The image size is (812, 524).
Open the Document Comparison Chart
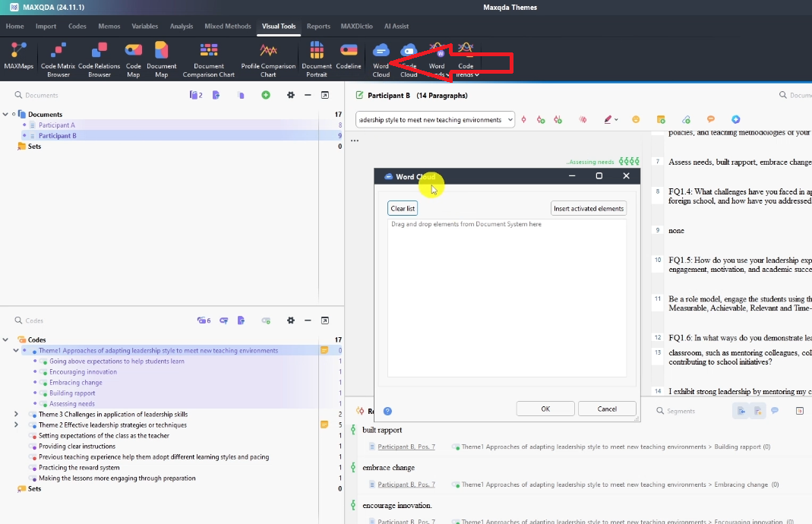(209, 58)
